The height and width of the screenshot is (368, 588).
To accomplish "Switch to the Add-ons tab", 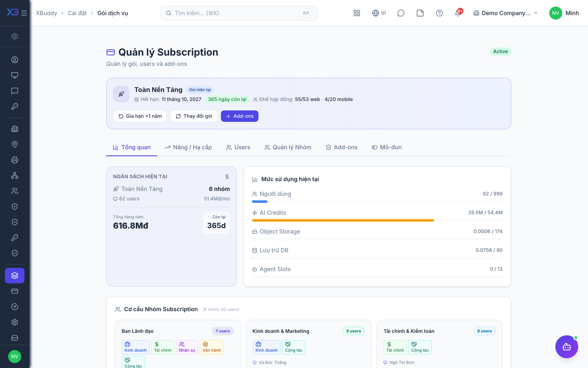I will [x=342, y=147].
